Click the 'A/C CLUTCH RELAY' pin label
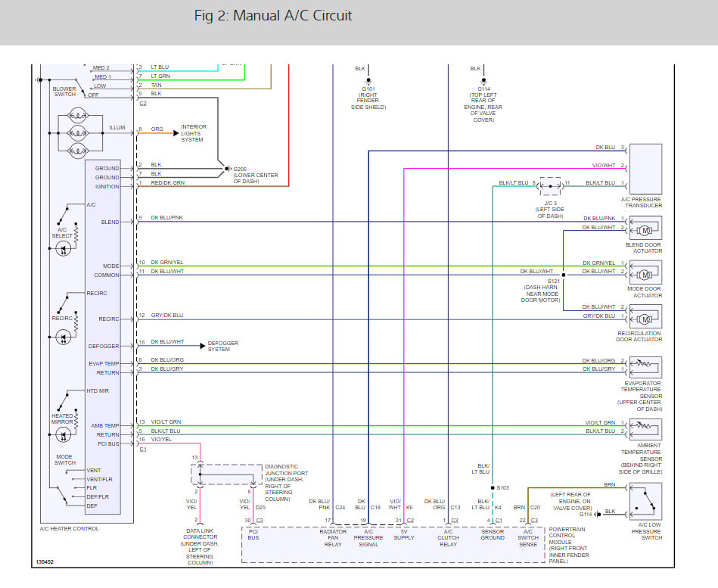This screenshot has width=718, height=588. coord(448,538)
